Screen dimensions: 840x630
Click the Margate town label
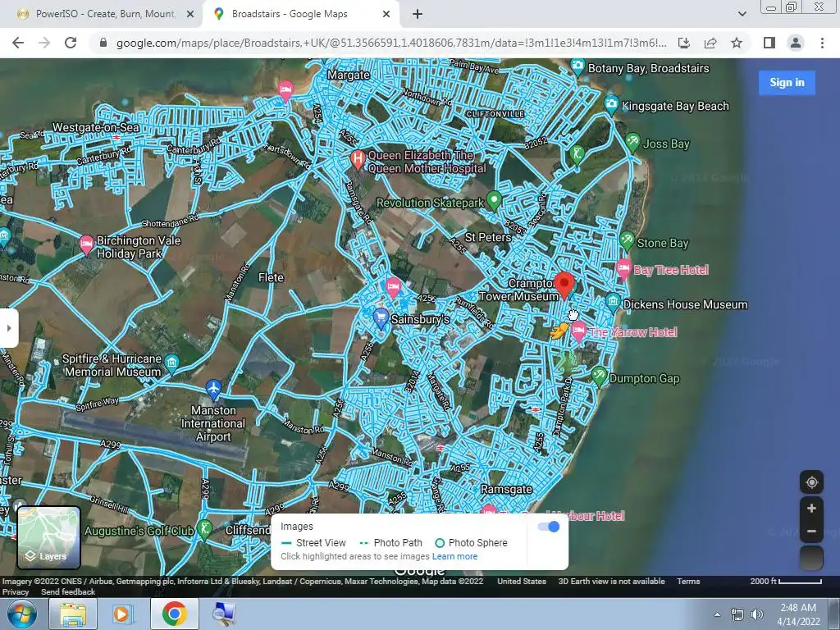(348, 75)
